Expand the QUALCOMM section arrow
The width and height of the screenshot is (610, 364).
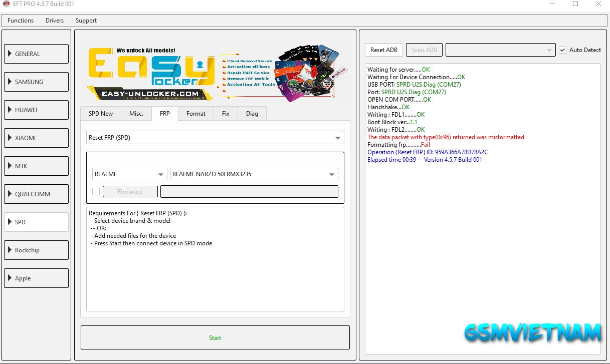tap(10, 194)
